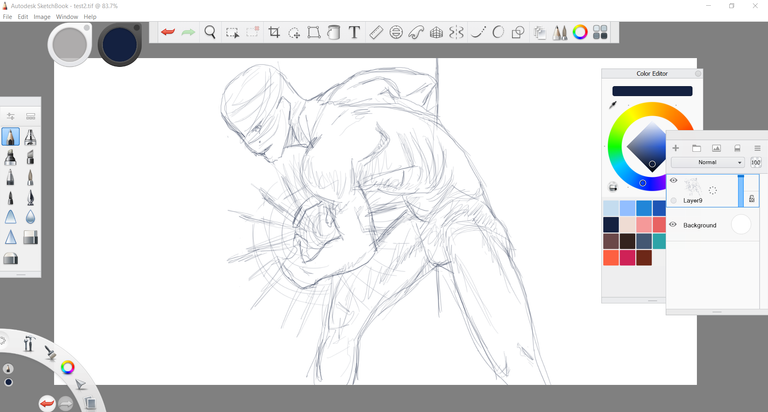768x412 pixels.
Task: Toggle the Ruler guide tool
Action: [x=376, y=32]
